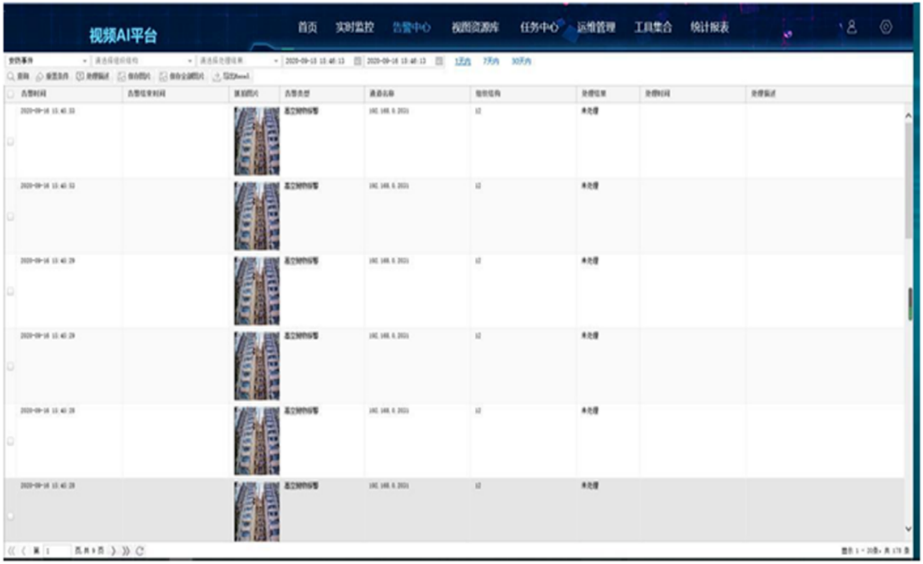
Task: Click the 查询 search magnifier button
Action: click(18, 77)
